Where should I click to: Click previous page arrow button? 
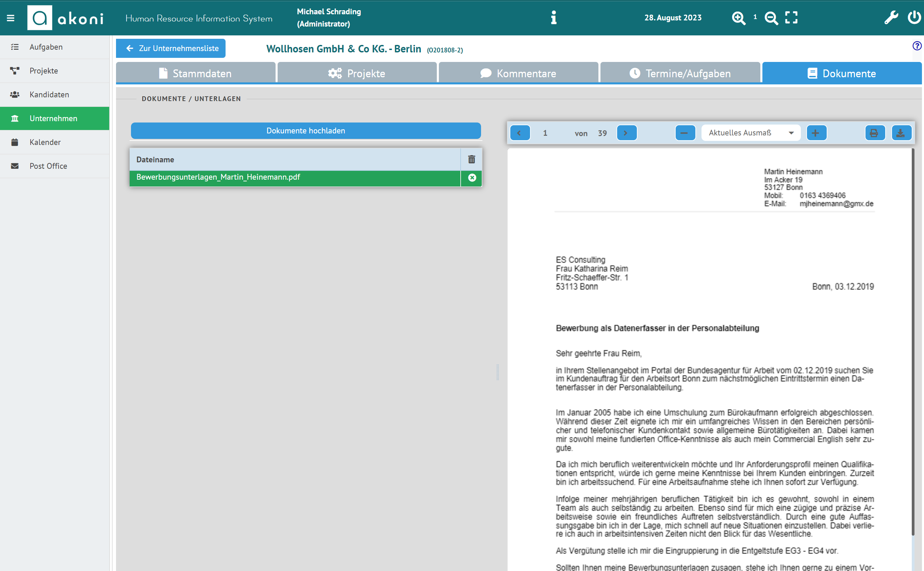point(520,133)
